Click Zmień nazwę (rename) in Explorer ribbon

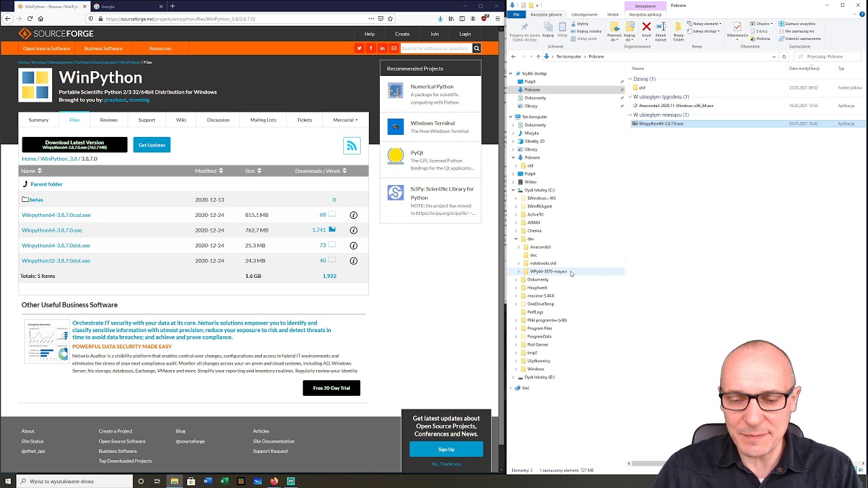pyautogui.click(x=660, y=31)
